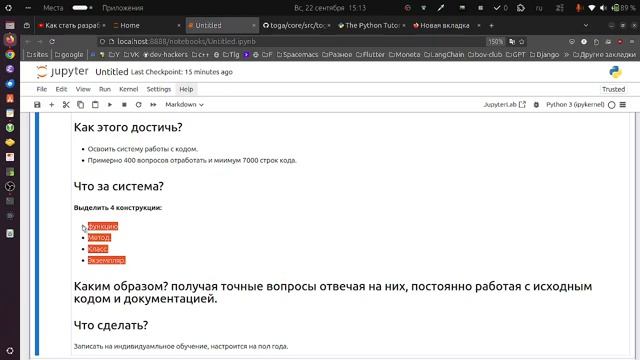This screenshot has height=360, width=640.
Task: Reload the current page
Action: (x=52, y=42)
